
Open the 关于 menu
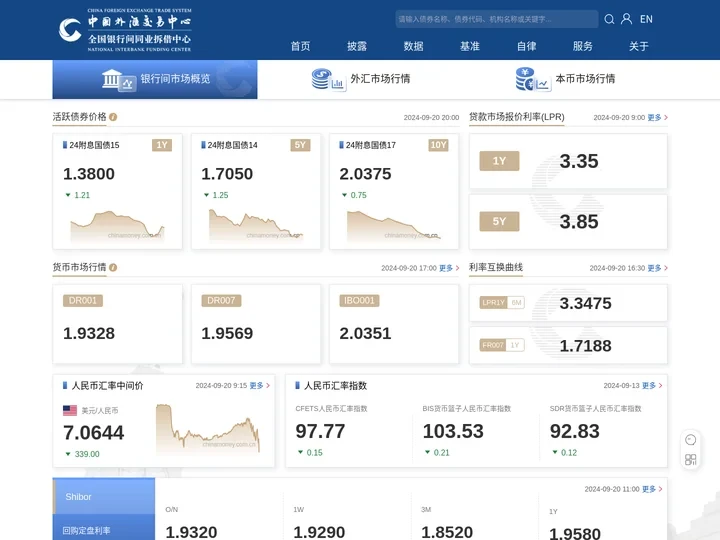click(x=639, y=46)
